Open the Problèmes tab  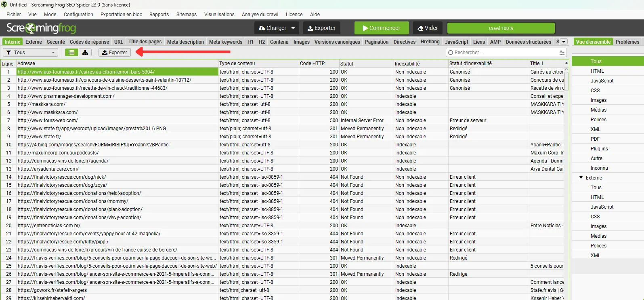click(627, 42)
